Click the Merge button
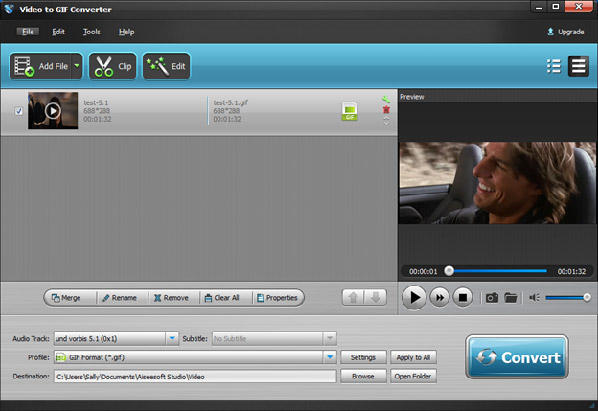The image size is (598, 411). point(70,298)
